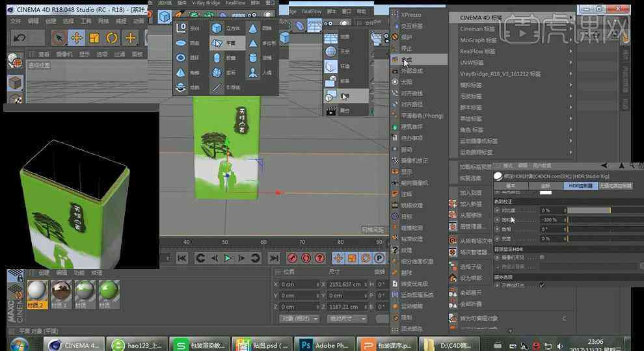
Task: Choose the torus ring primitive icon
Action: [181, 58]
